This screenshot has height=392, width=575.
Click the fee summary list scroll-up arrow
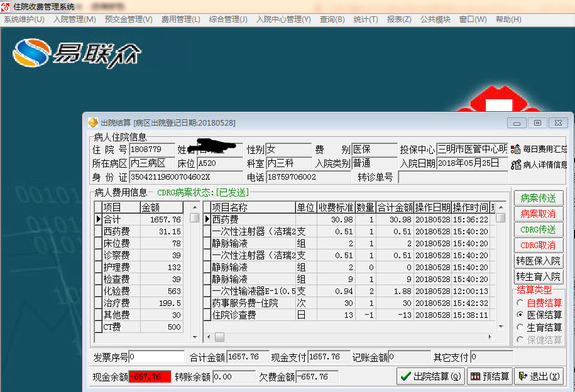point(195,207)
